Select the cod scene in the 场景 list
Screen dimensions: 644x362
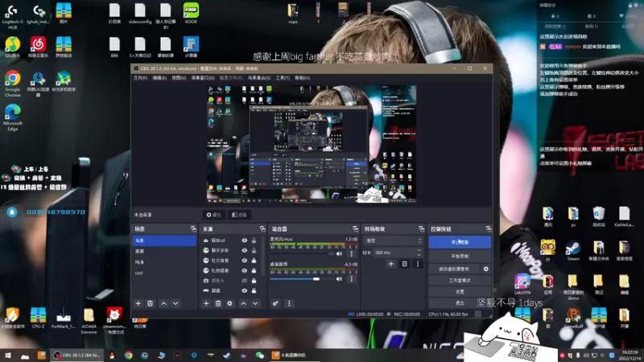(x=164, y=273)
